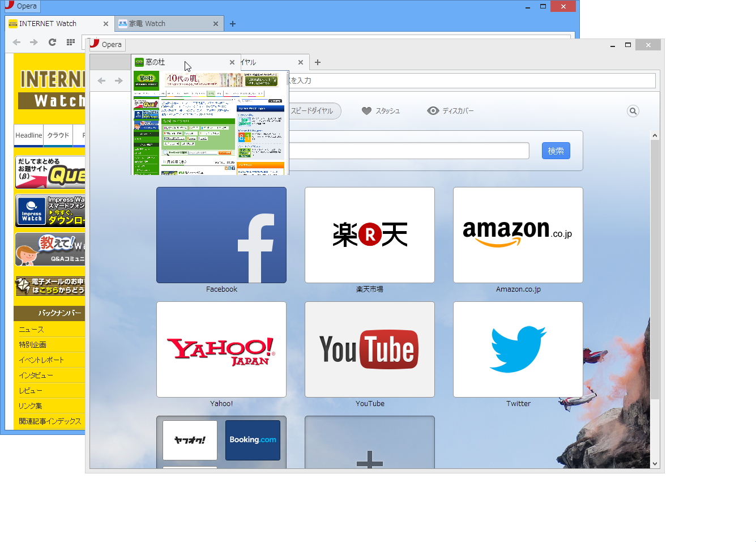Open new tab in rear Opera window
This screenshot has height=542, width=756.
click(233, 24)
